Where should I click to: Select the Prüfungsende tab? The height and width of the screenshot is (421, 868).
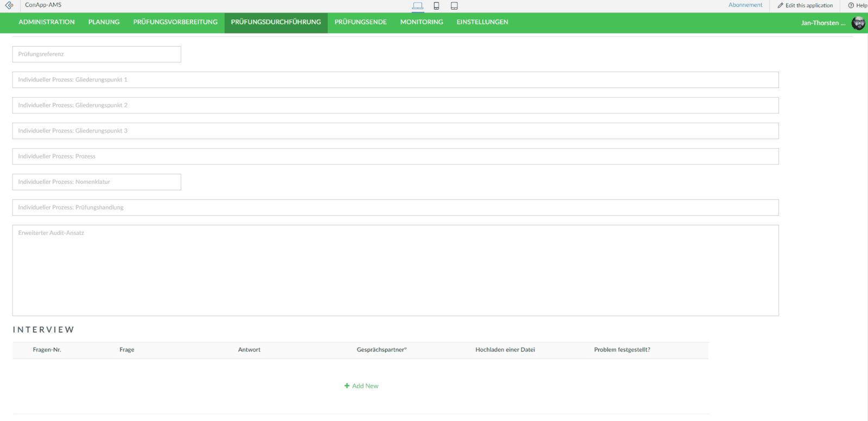(x=360, y=22)
